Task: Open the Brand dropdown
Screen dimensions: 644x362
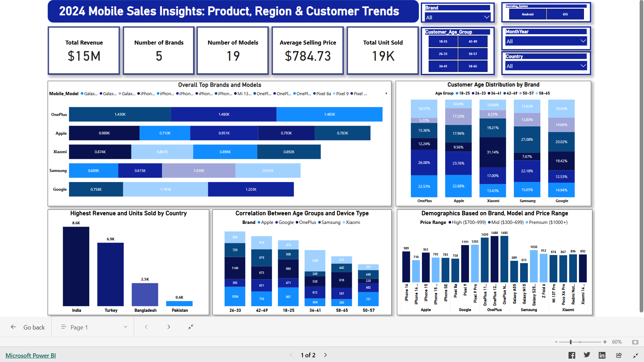Action: [458, 17]
